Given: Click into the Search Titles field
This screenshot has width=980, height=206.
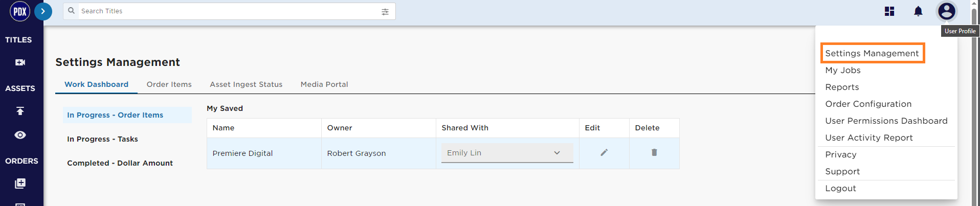Looking at the screenshot, I should 229,11.
